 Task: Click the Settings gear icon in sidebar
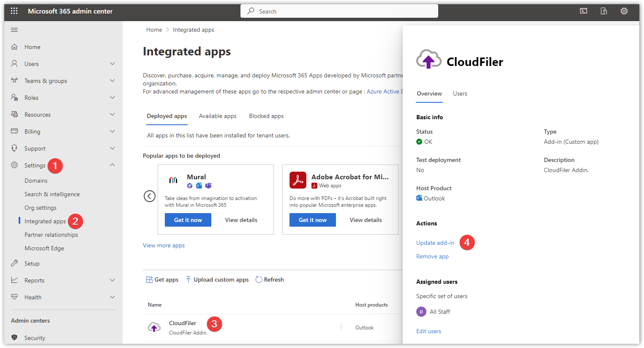[x=14, y=165]
